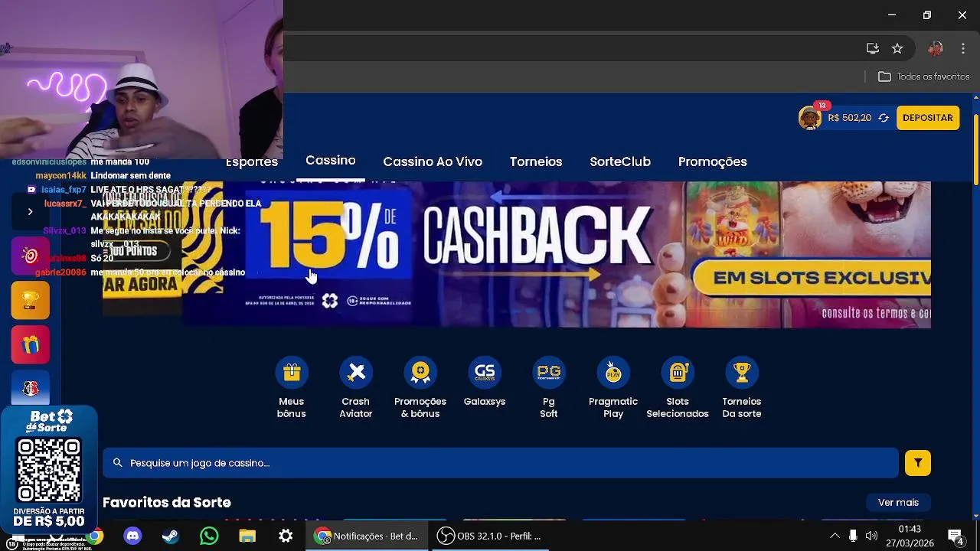Open the user avatar with notification badge
The width and height of the screenshot is (980, 551).
pos(810,117)
